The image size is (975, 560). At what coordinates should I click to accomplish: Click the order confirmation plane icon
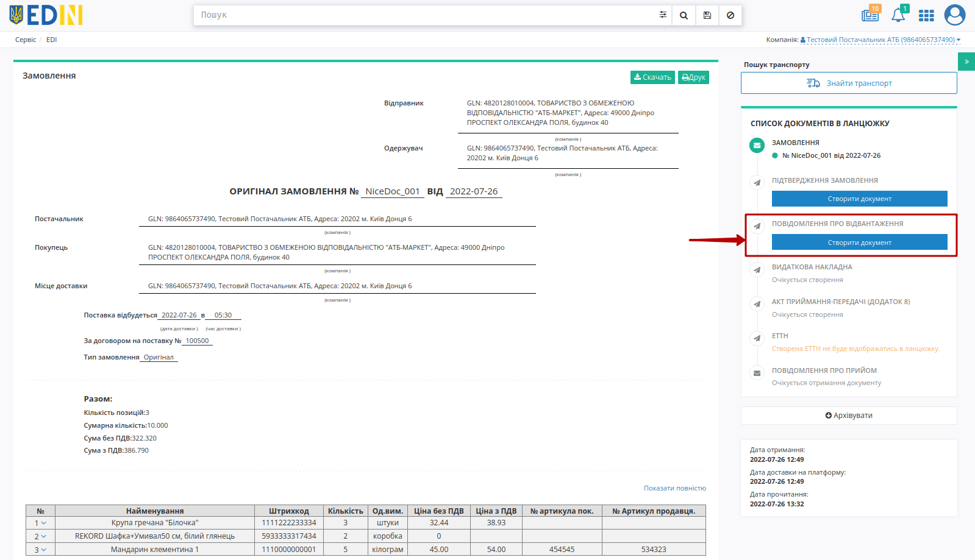[x=757, y=182]
